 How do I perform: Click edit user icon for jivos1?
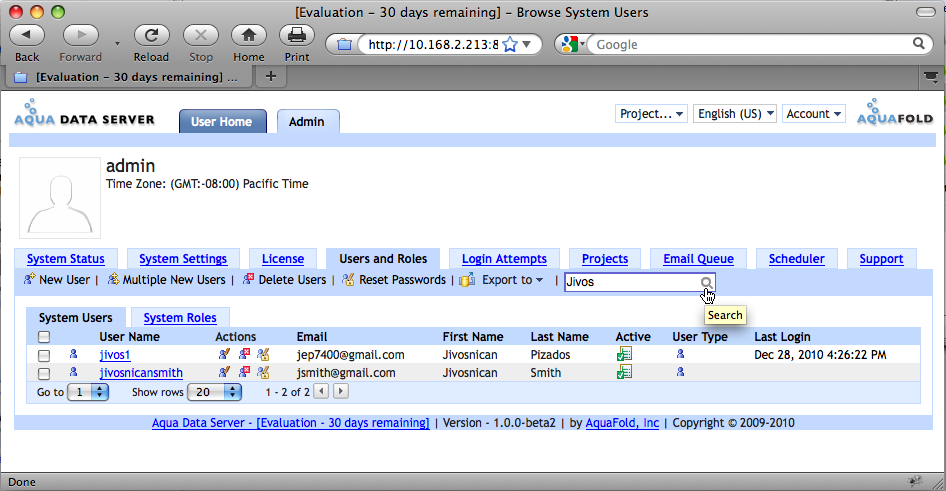point(224,355)
